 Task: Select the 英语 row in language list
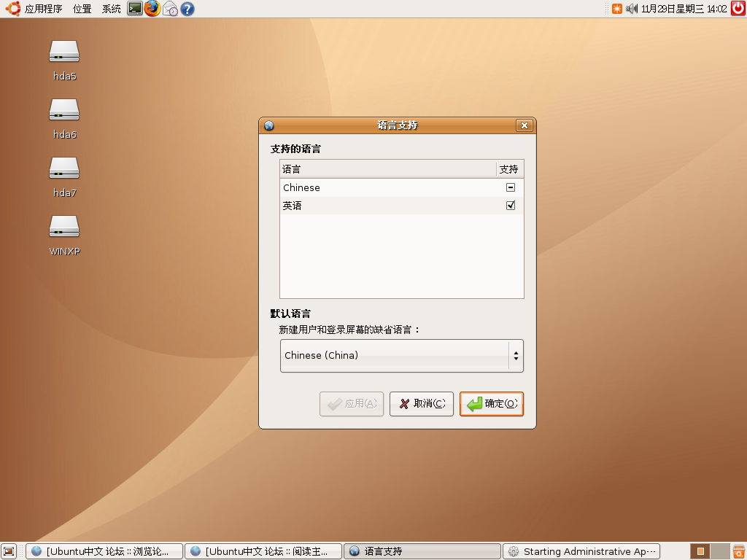402,205
